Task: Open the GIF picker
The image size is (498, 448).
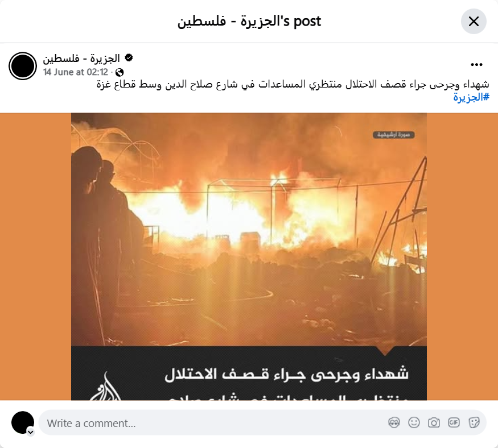Action: (454, 422)
